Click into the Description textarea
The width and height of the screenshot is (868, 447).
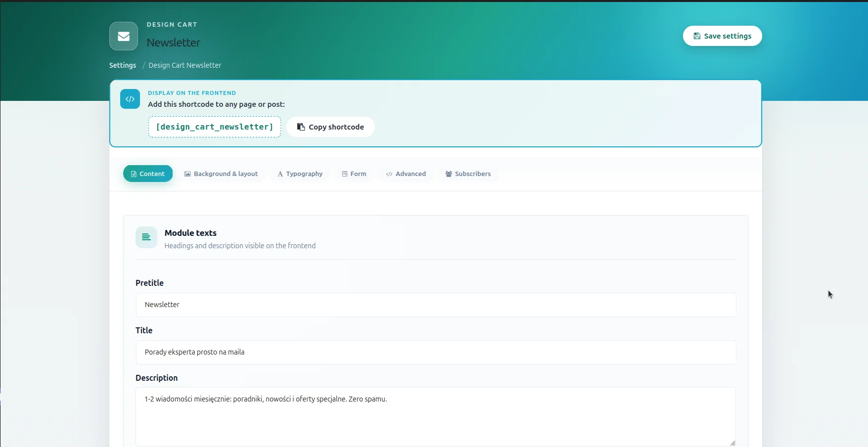click(436, 417)
